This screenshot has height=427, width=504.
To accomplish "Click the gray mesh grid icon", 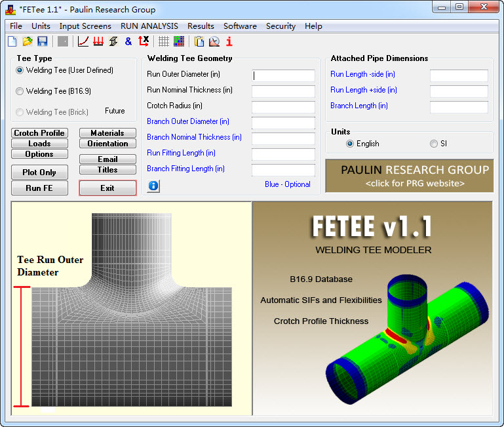I will 164,41.
